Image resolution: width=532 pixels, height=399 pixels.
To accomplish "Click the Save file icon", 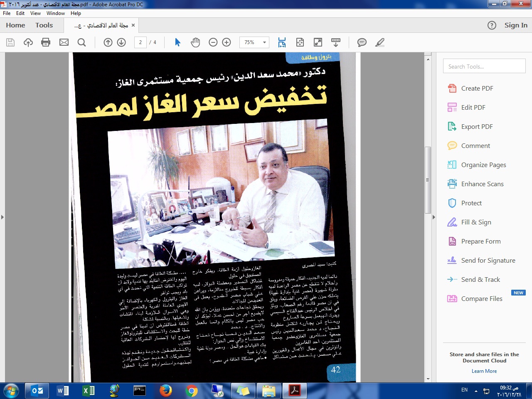I will [10, 42].
